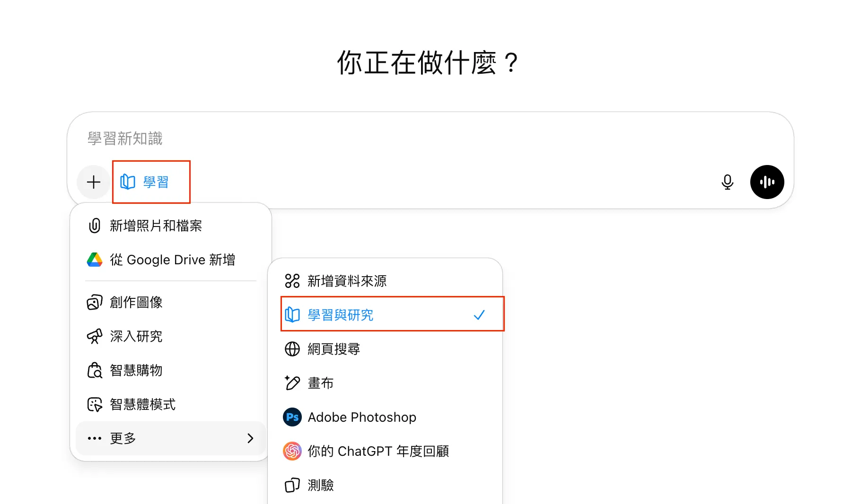843x504 pixels.
Task: Enable 網頁搜尋 web search
Action: (x=334, y=349)
